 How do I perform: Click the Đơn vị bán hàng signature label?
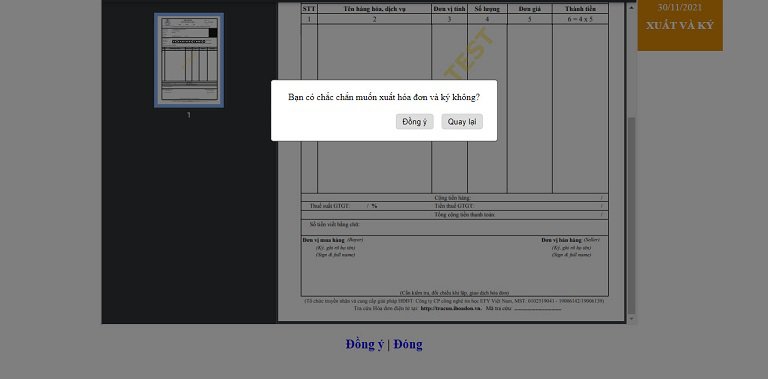click(x=561, y=240)
